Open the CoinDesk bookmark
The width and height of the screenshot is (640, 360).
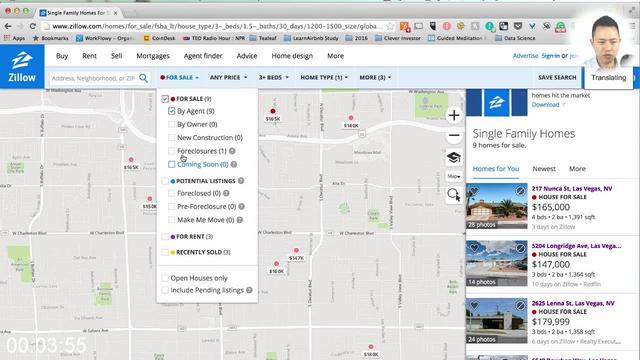pos(159,38)
